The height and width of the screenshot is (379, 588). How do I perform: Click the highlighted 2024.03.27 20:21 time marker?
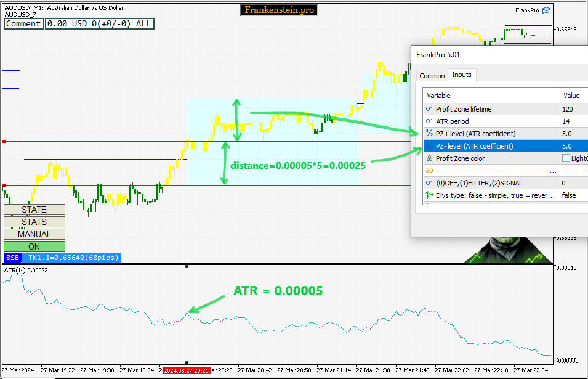pyautogui.click(x=186, y=371)
